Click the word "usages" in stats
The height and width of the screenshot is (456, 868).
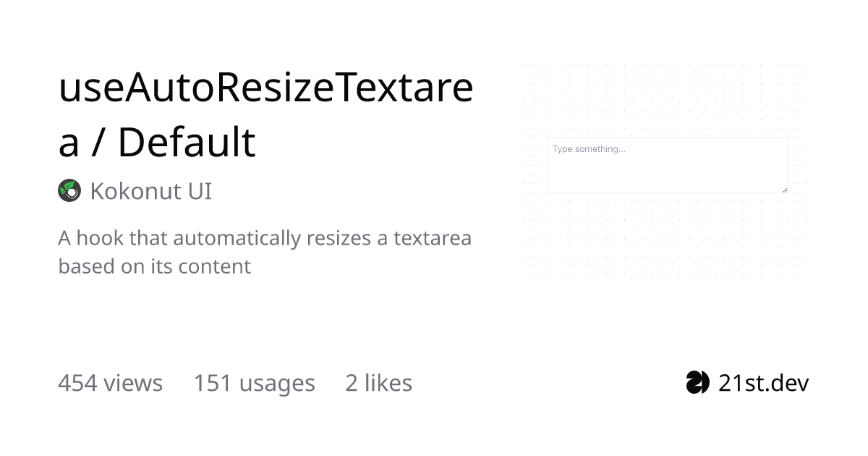(278, 385)
